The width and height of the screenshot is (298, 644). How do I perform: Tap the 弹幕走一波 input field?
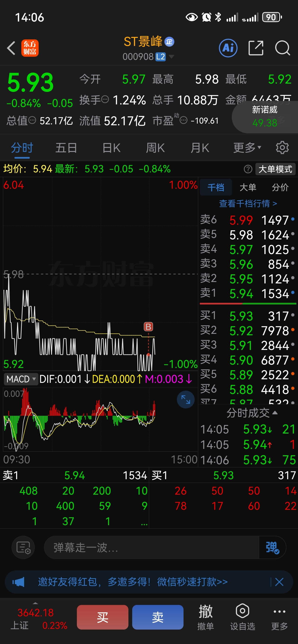[151, 547]
